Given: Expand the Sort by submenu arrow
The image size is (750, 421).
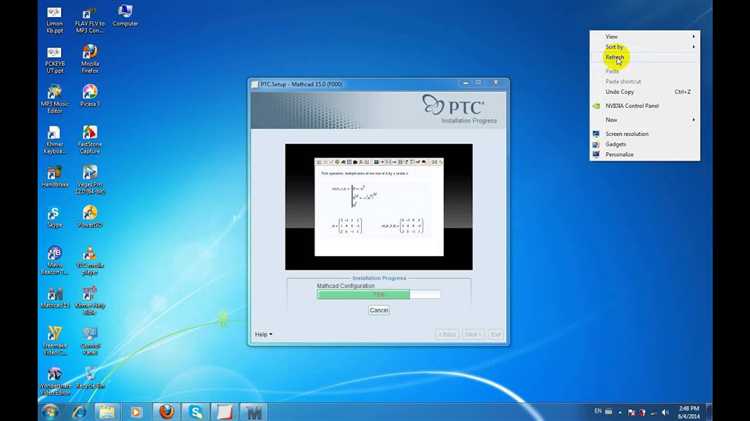Looking at the screenshot, I should click(693, 46).
